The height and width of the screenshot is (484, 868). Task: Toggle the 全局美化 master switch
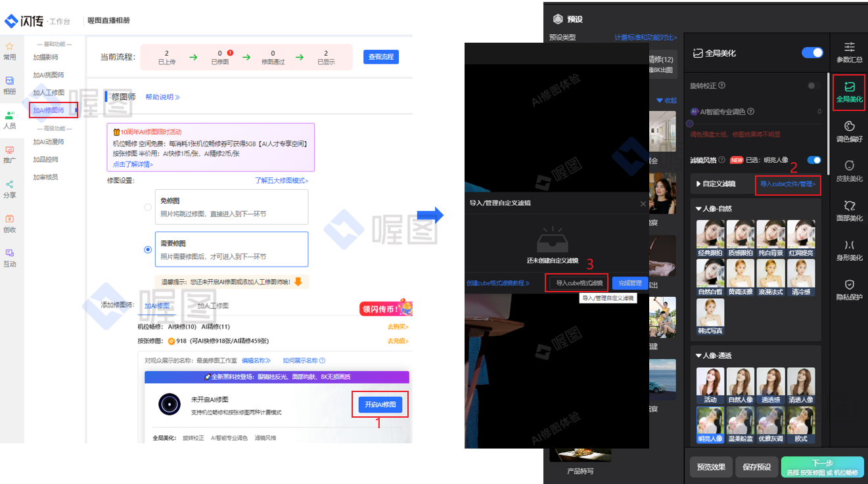(x=812, y=53)
